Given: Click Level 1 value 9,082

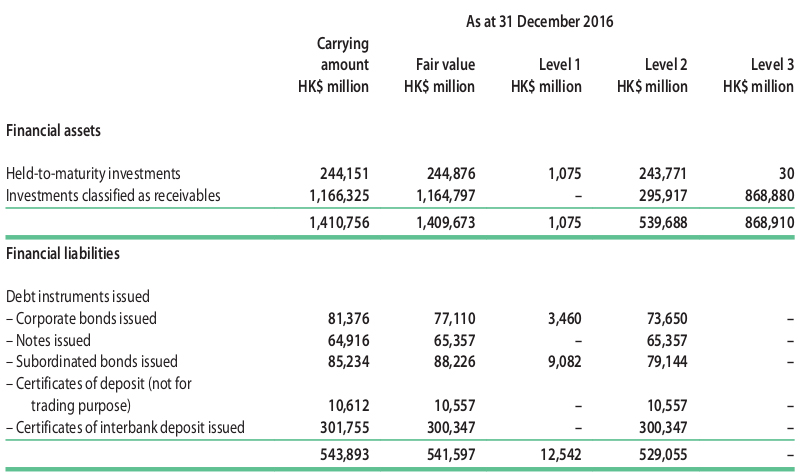Looking at the screenshot, I should [x=565, y=362].
